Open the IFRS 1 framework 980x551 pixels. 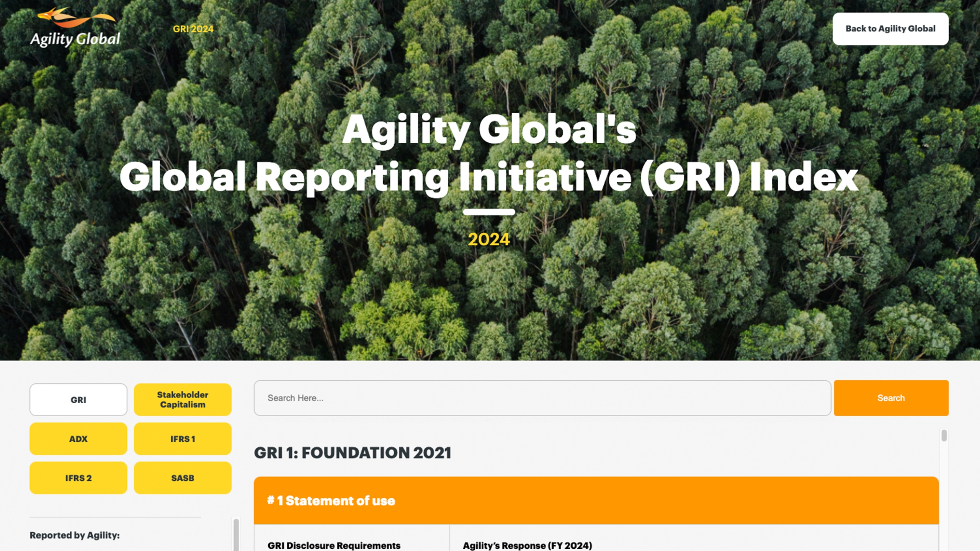click(183, 439)
